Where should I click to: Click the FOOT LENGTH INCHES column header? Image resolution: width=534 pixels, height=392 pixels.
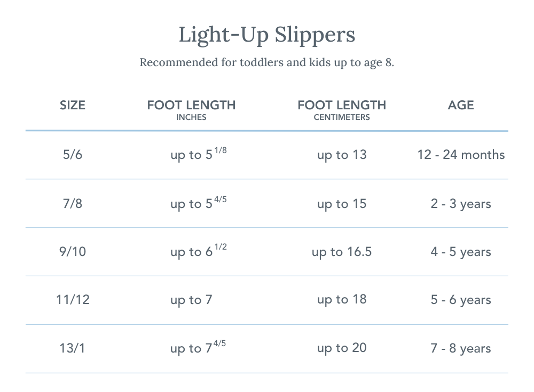click(191, 109)
